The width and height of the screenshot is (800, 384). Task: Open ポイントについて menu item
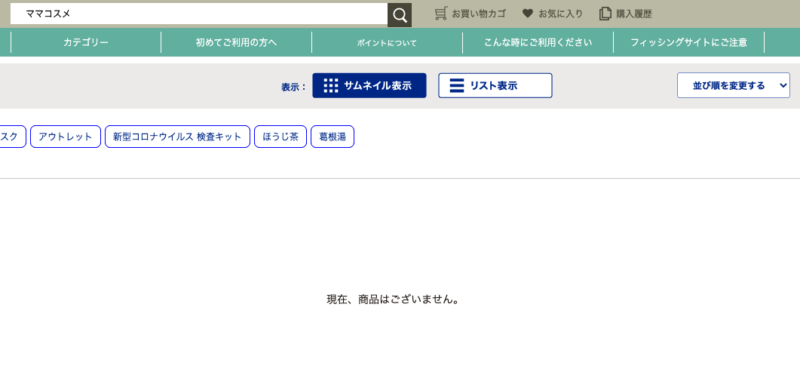387,43
